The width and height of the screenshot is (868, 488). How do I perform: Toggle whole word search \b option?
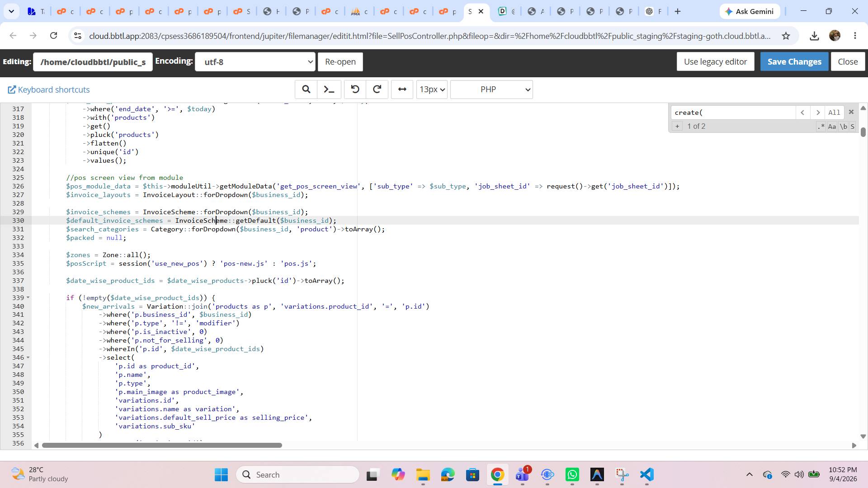click(x=843, y=127)
